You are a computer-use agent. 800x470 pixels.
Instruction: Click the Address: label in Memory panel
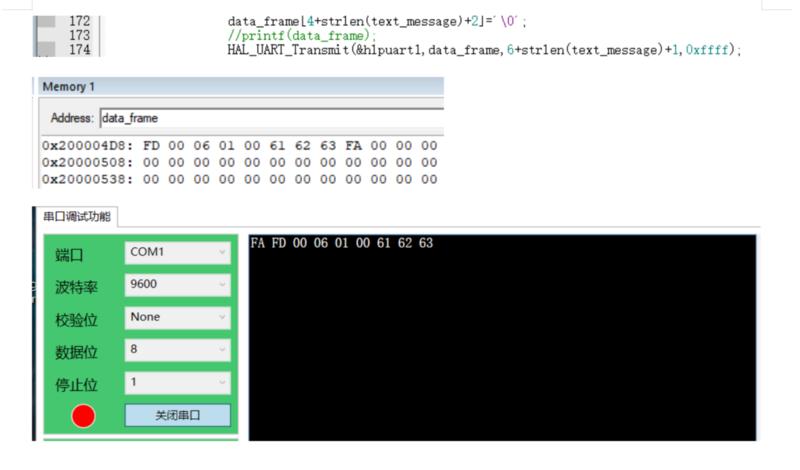tap(72, 118)
